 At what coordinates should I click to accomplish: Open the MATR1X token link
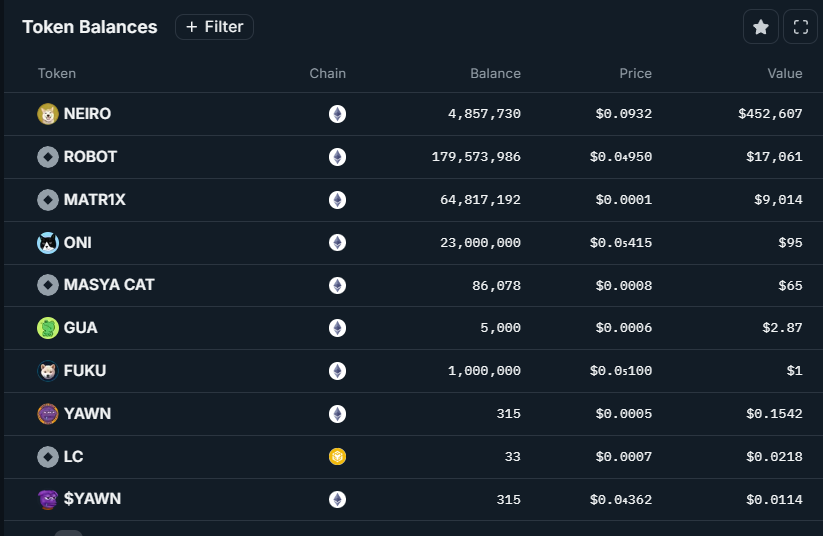[x=94, y=200]
